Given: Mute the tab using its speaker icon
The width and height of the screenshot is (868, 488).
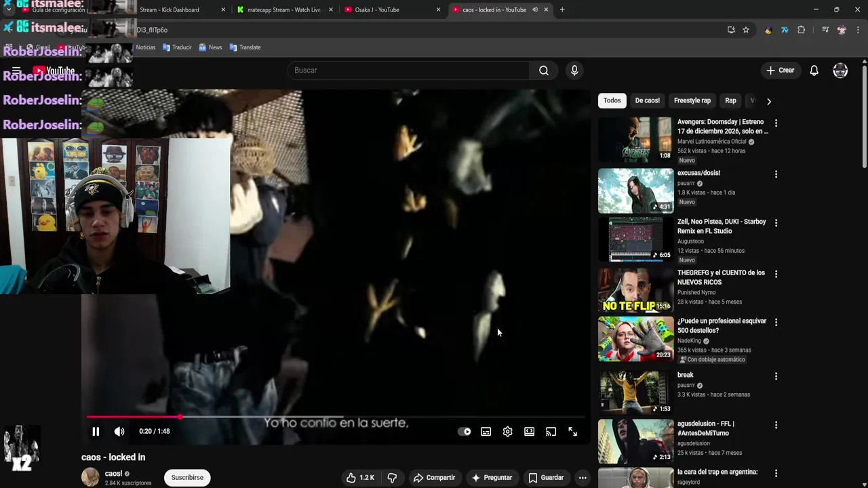Looking at the screenshot, I should (535, 10).
